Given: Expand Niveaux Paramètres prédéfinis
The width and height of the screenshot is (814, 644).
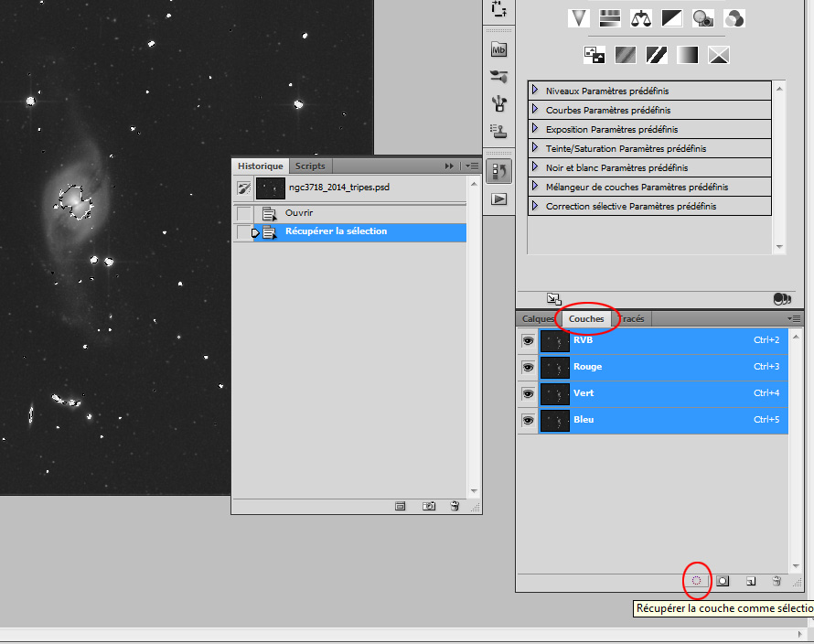Looking at the screenshot, I should pyautogui.click(x=535, y=91).
